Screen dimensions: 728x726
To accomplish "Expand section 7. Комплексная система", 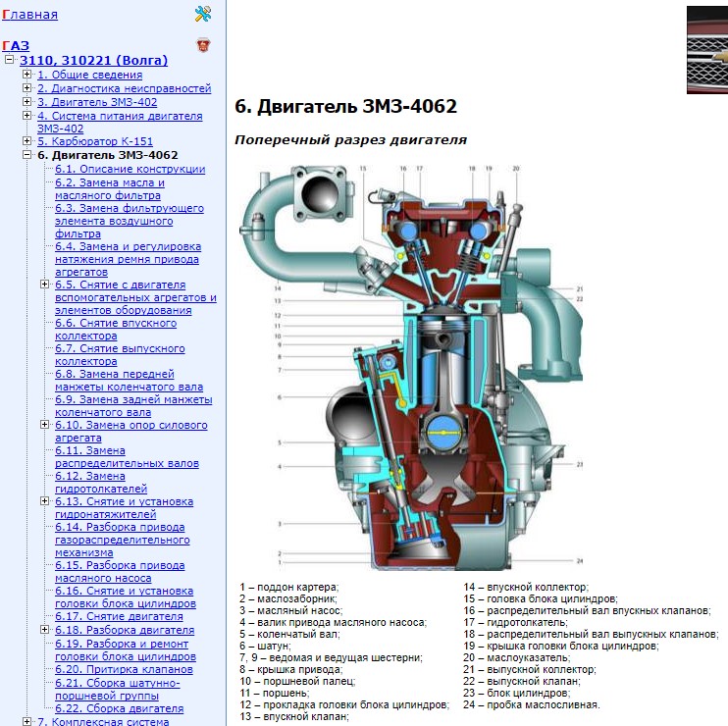I will coord(26,721).
